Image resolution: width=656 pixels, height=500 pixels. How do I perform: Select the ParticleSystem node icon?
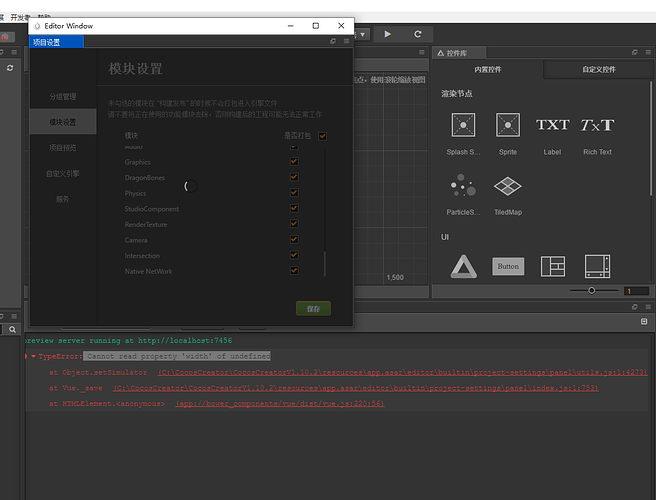tap(463, 185)
